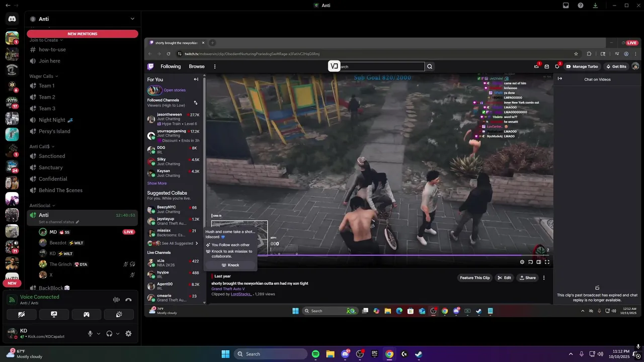The image size is (644, 362).
Task: Deafen using the Discord headphones icon
Action: point(109,333)
